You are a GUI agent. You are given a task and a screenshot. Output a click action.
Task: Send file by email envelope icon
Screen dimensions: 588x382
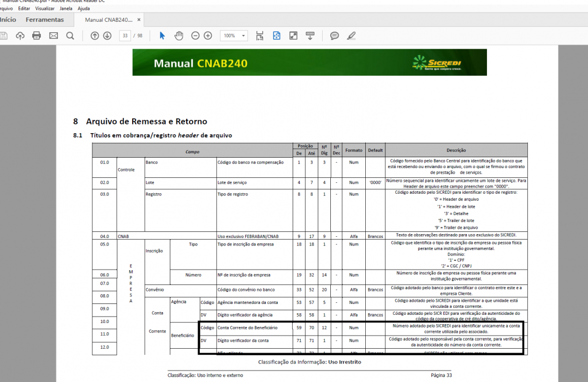pyautogui.click(x=54, y=35)
